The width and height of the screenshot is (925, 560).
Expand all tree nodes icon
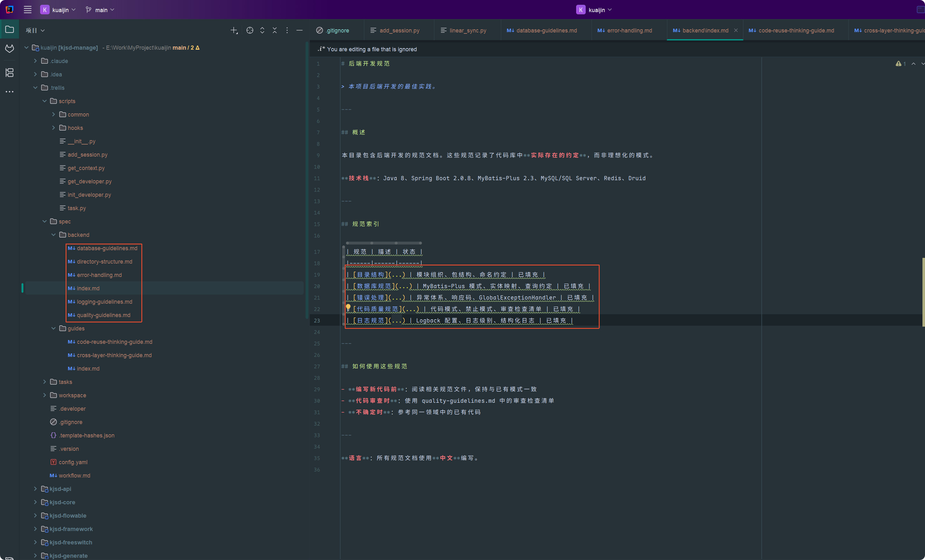(262, 31)
